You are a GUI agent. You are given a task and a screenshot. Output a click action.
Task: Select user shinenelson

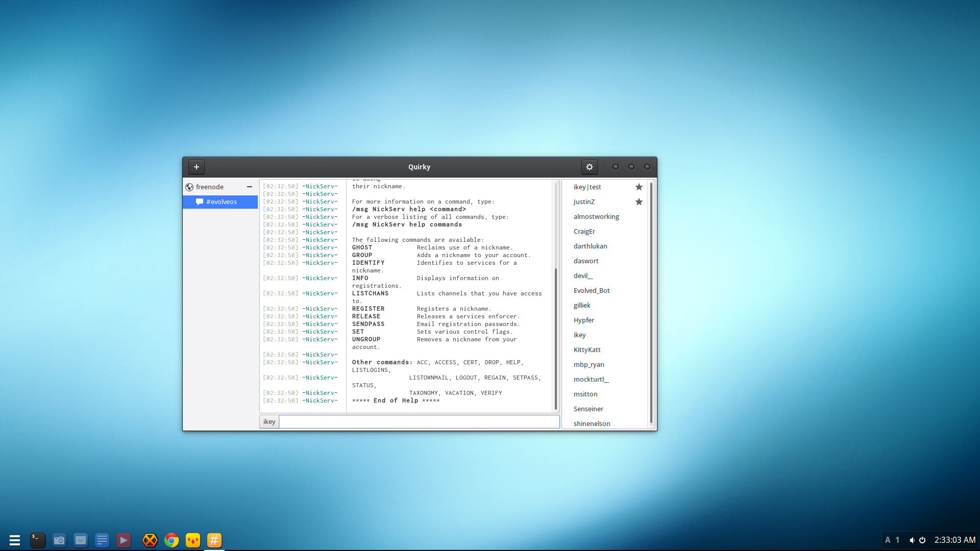click(x=605, y=423)
